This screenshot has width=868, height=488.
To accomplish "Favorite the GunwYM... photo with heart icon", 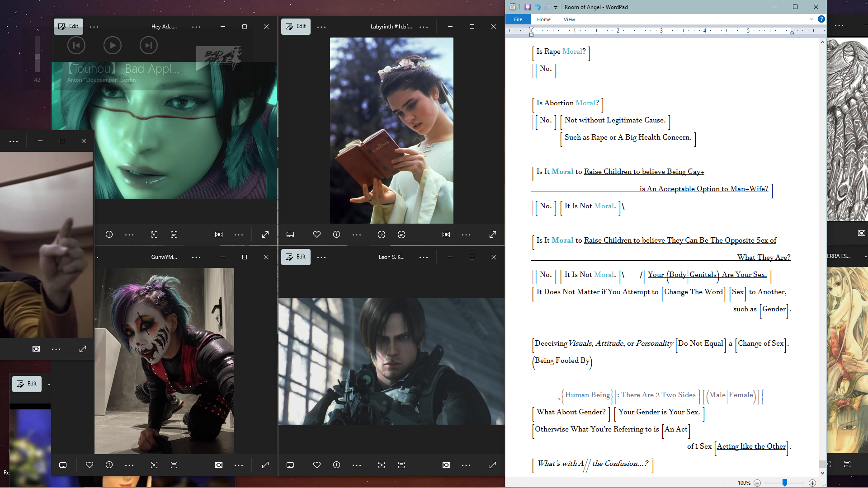I will (90, 465).
